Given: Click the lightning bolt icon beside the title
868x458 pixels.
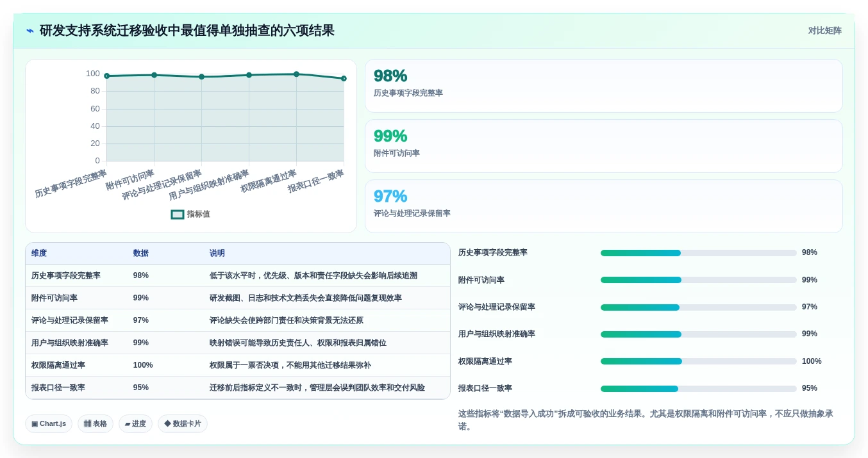Looking at the screenshot, I should (30, 31).
